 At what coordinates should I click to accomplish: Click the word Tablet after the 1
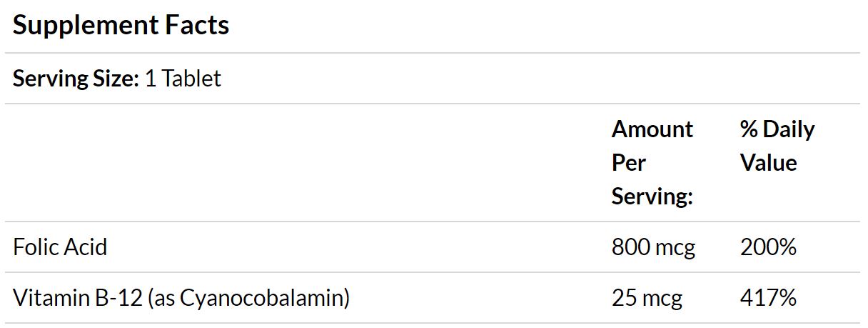pyautogui.click(x=191, y=78)
